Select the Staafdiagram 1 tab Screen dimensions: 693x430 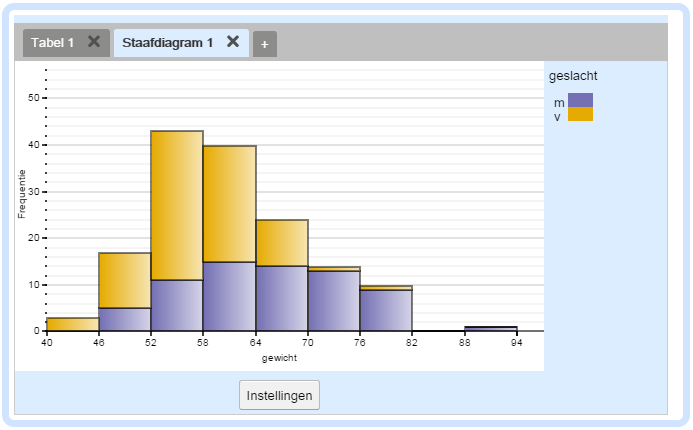point(167,43)
